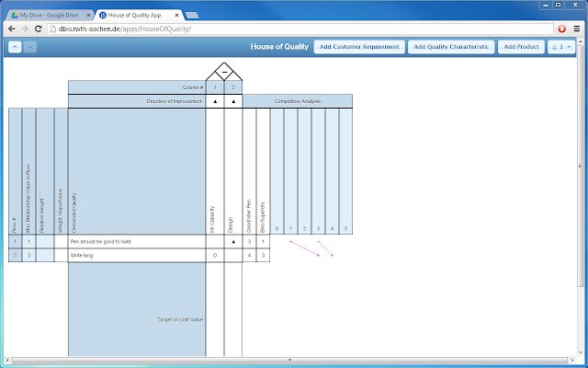Switch to My Drive - Google Drive tab
The image size is (588, 368).
point(49,16)
